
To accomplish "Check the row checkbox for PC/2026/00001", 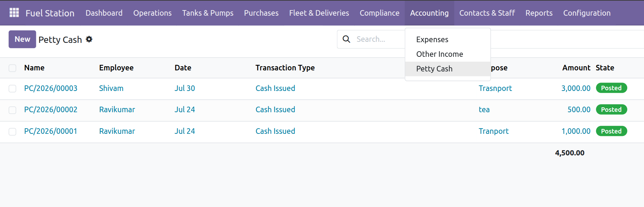I will (13, 132).
